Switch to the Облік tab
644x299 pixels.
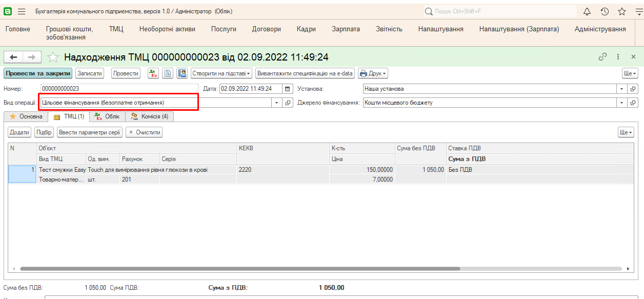107,116
